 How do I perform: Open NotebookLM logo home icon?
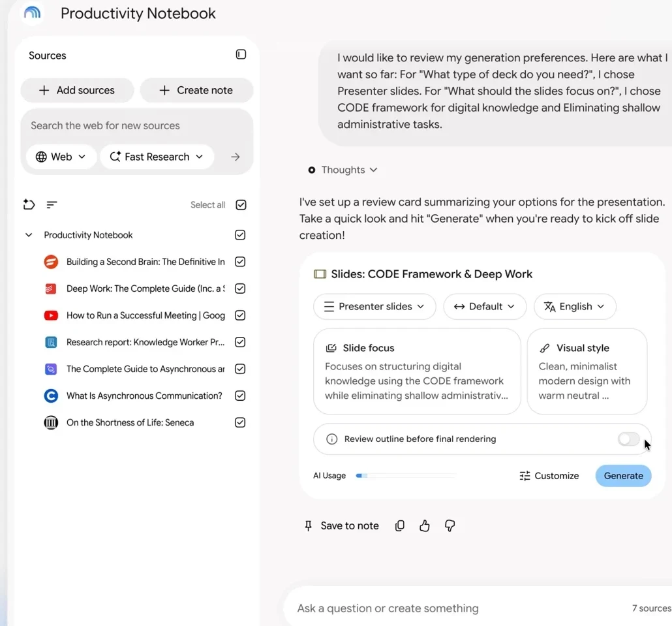(32, 13)
